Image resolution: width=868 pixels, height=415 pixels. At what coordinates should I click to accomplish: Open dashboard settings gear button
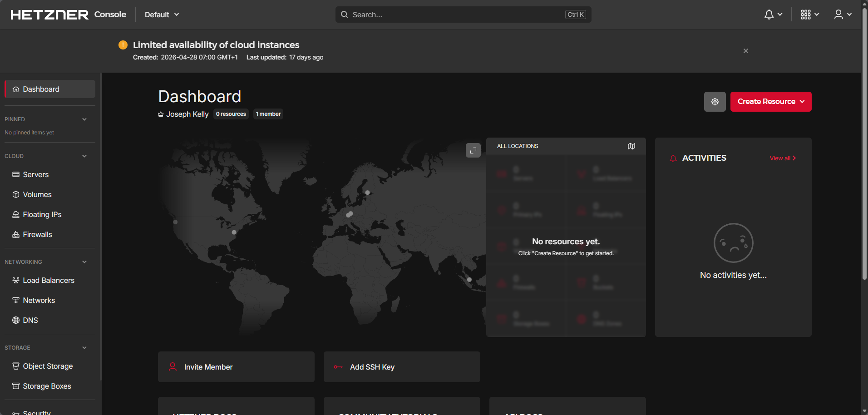click(x=715, y=102)
